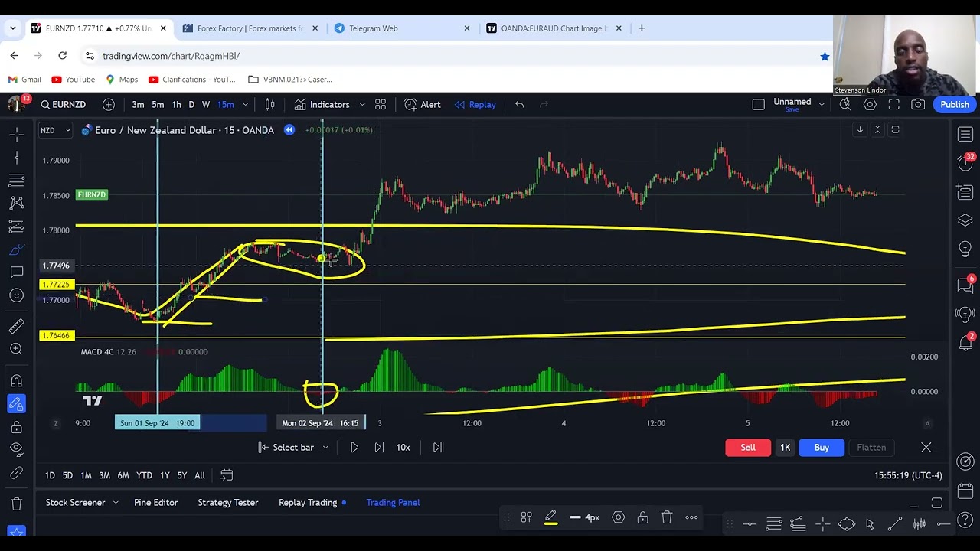Set chart range to All

(200, 476)
